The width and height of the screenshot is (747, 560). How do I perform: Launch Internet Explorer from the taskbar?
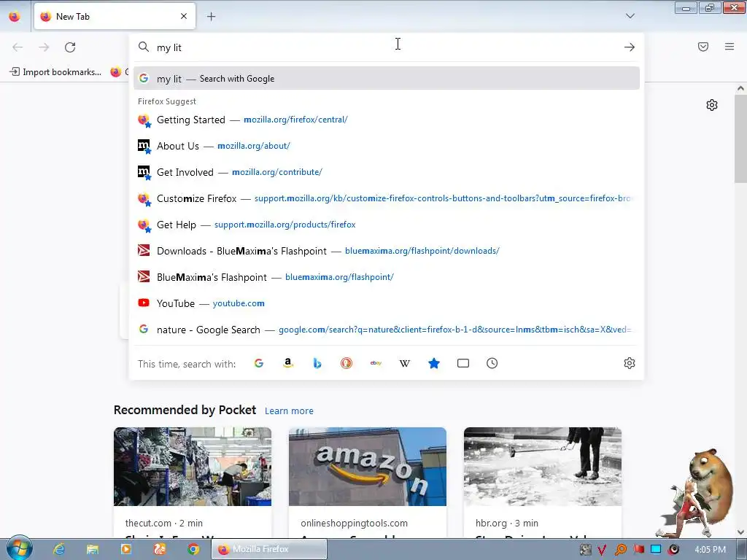(x=59, y=549)
